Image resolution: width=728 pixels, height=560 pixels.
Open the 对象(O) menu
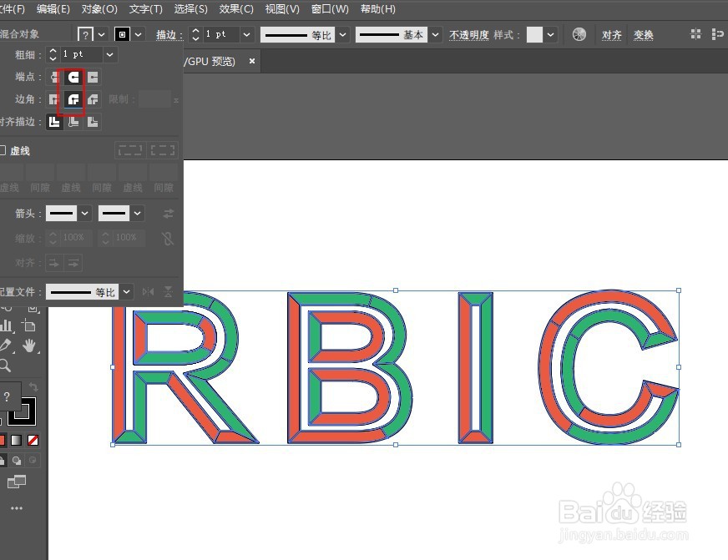click(99, 9)
